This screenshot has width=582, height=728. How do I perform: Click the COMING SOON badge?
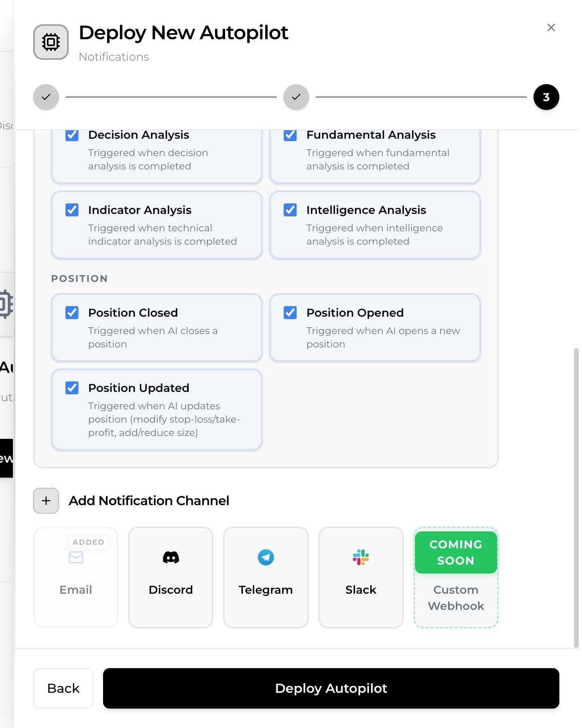[x=456, y=552]
